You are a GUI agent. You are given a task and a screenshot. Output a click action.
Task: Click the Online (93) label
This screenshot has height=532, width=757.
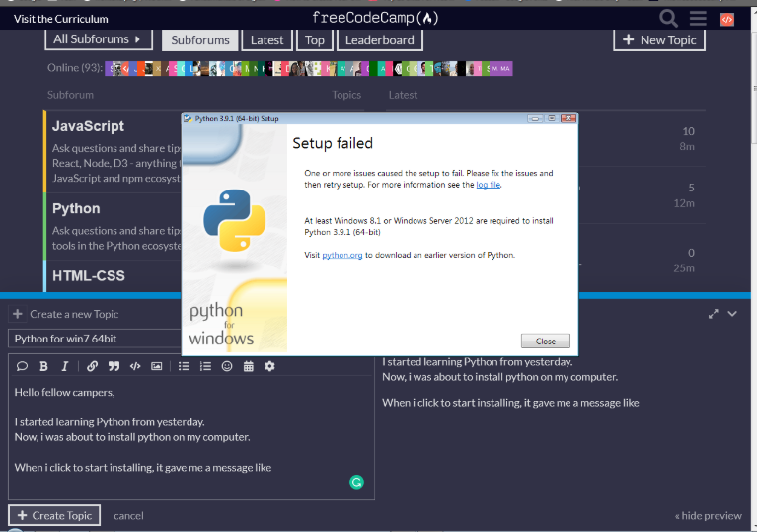point(75,68)
